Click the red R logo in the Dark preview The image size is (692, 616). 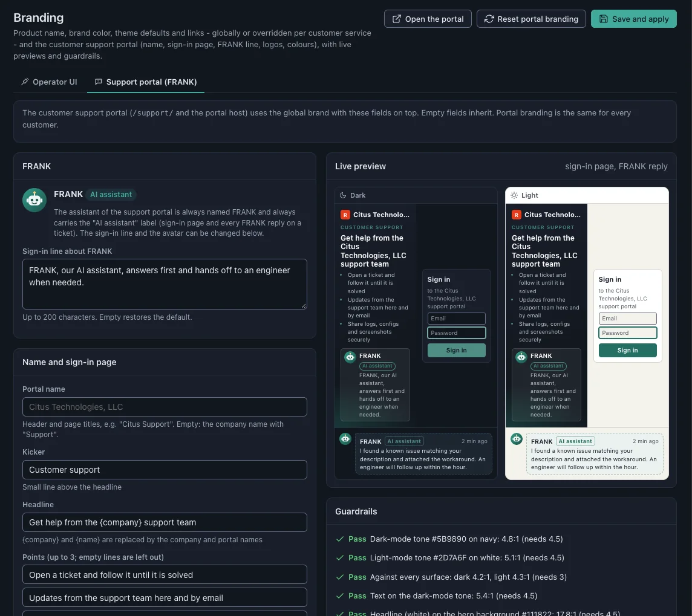pos(345,215)
